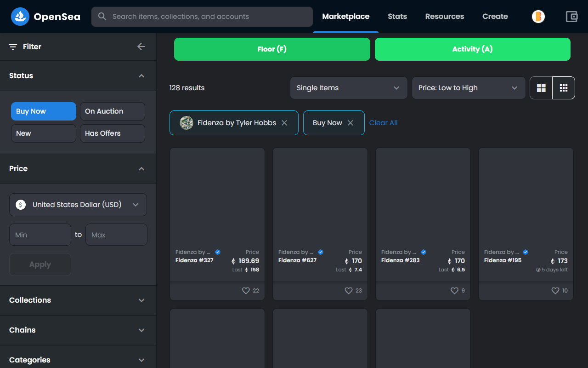This screenshot has height=368, width=588.
Task: Toggle Has Offers status filter
Action: (113, 133)
